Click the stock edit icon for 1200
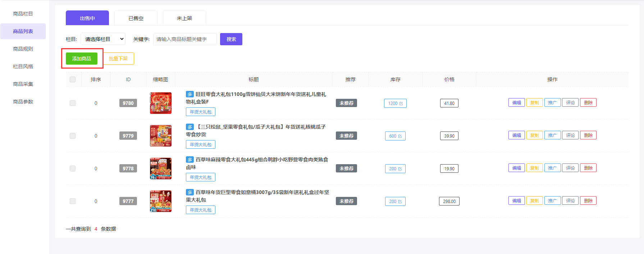 click(401, 103)
